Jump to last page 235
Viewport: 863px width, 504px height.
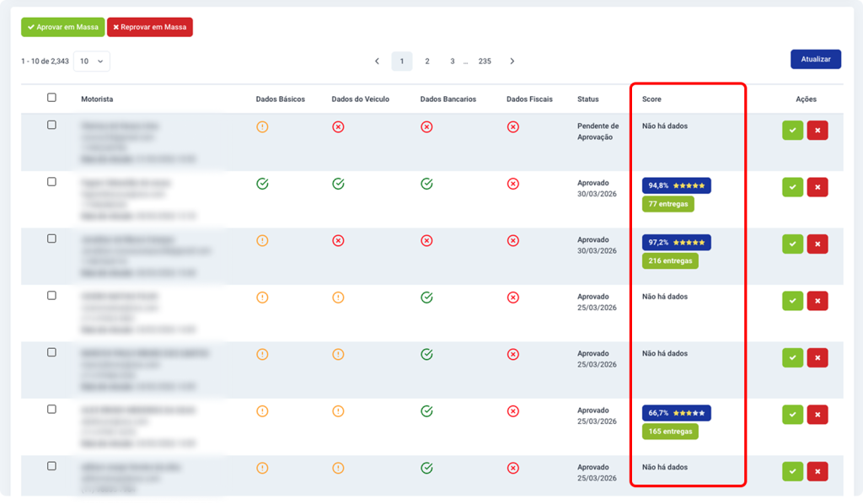[485, 62]
